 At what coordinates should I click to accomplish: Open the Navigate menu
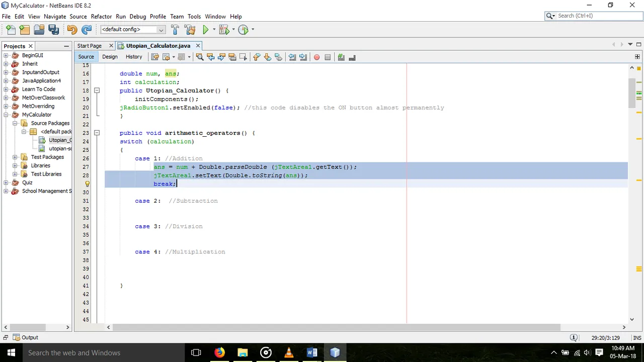[55, 16]
